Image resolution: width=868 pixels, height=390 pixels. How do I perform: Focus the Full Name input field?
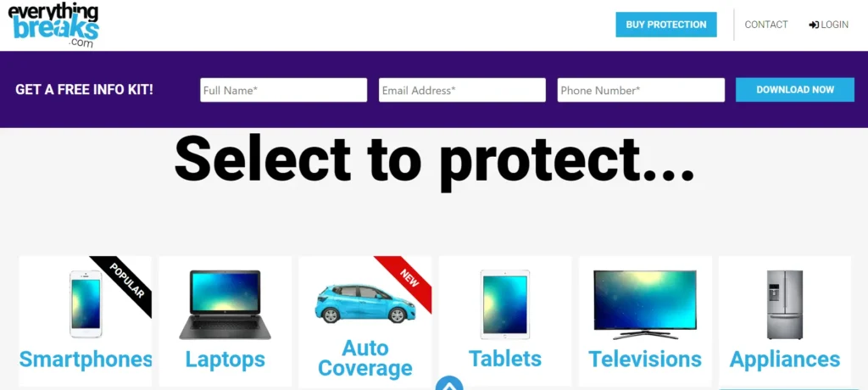(x=283, y=90)
